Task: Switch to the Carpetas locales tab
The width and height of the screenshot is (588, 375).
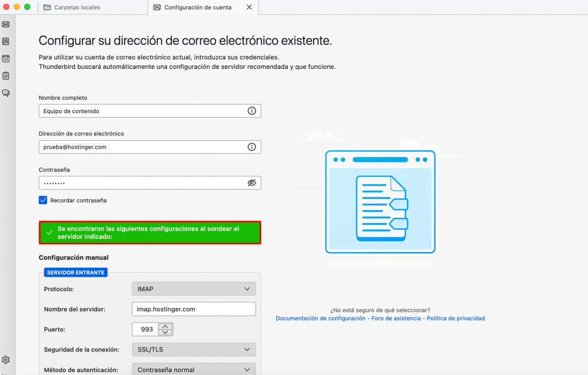Action: pyautogui.click(x=76, y=7)
